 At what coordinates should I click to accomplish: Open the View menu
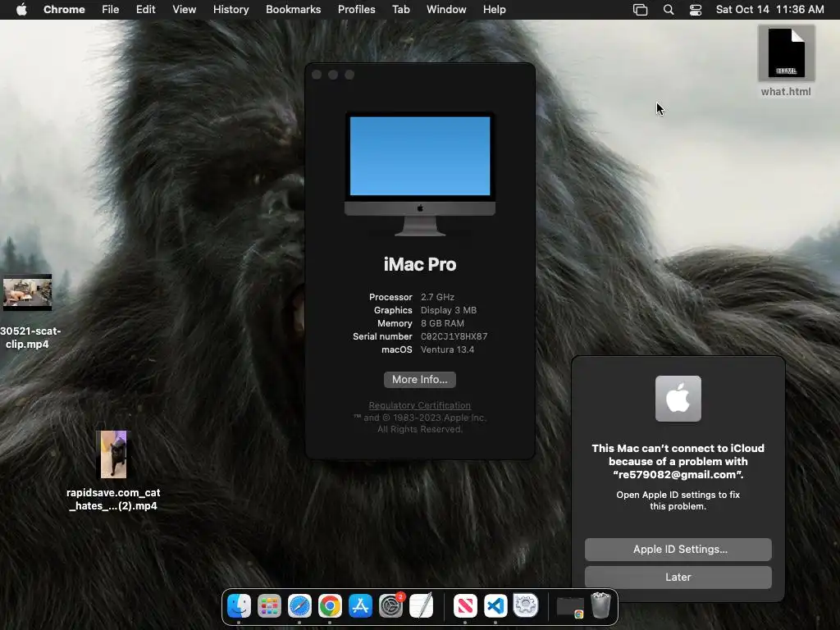185,9
